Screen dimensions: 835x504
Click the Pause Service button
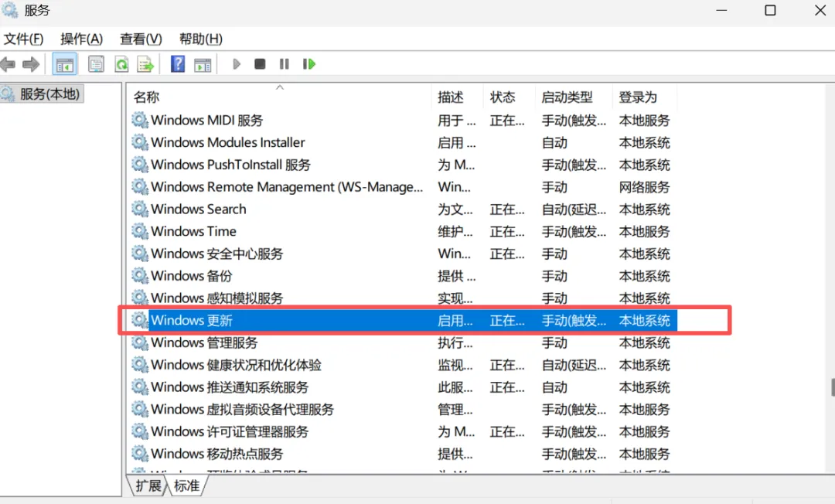click(x=285, y=64)
